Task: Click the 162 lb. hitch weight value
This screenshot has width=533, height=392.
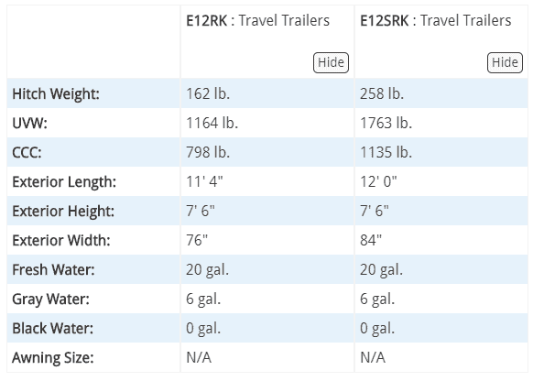Action: pyautogui.click(x=208, y=93)
